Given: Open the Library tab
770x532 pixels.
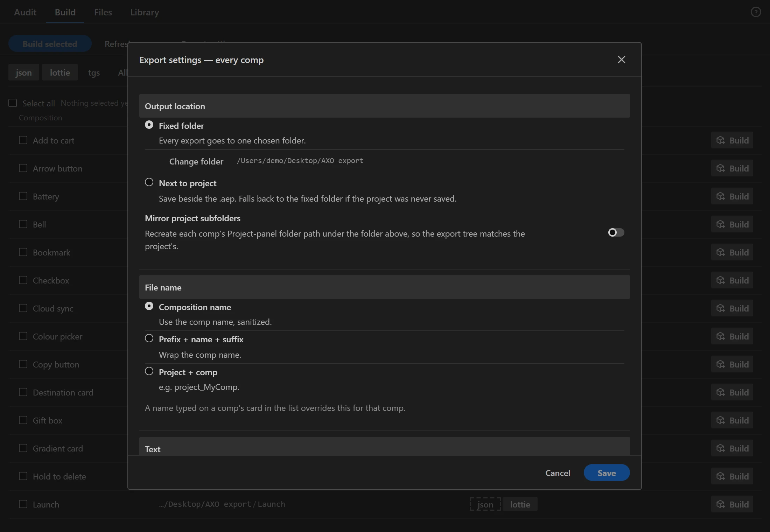Looking at the screenshot, I should pyautogui.click(x=145, y=12).
